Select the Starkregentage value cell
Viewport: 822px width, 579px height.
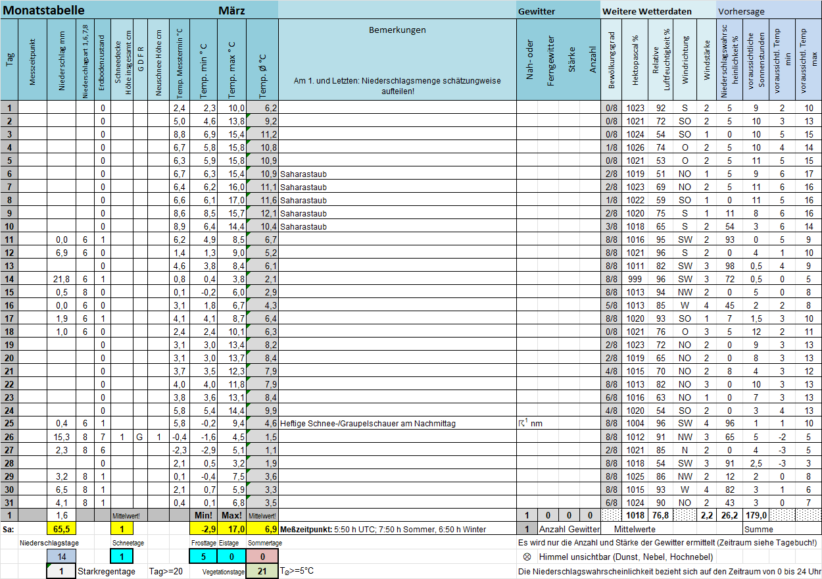tap(61, 571)
